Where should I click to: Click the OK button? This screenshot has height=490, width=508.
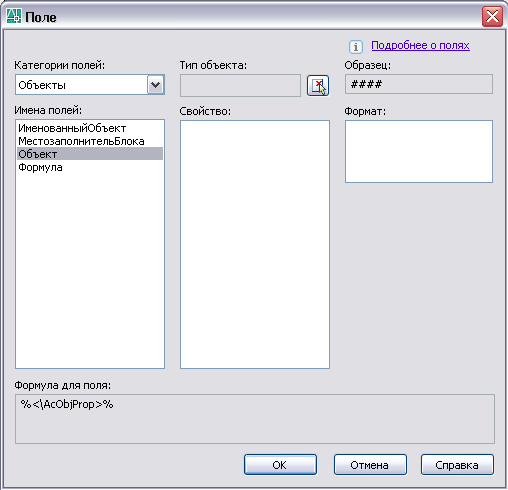280,465
